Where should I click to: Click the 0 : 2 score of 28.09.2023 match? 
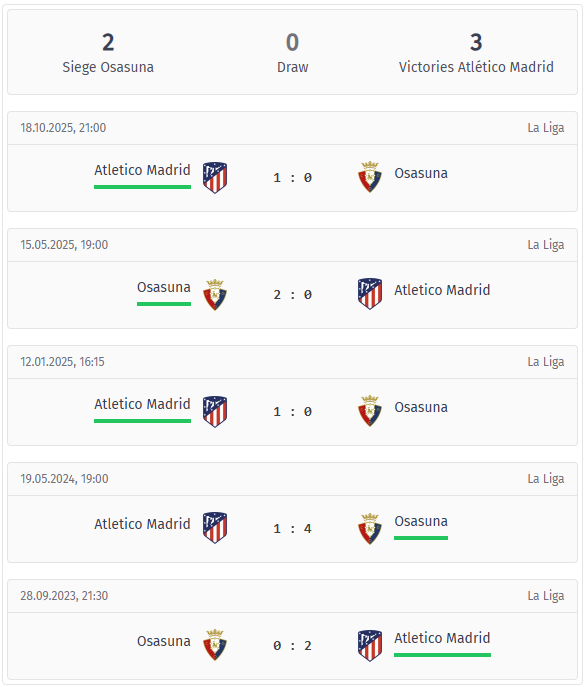tap(292, 645)
